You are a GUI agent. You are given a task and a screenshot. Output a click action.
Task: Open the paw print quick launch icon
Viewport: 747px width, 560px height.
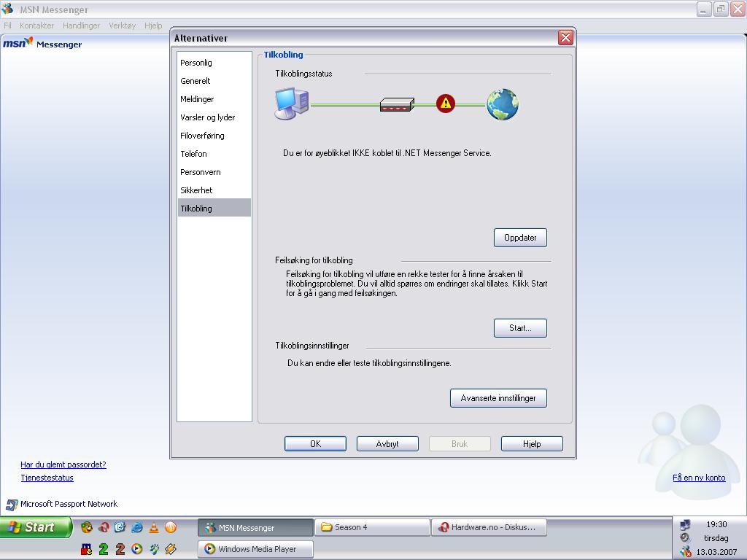pos(154,549)
